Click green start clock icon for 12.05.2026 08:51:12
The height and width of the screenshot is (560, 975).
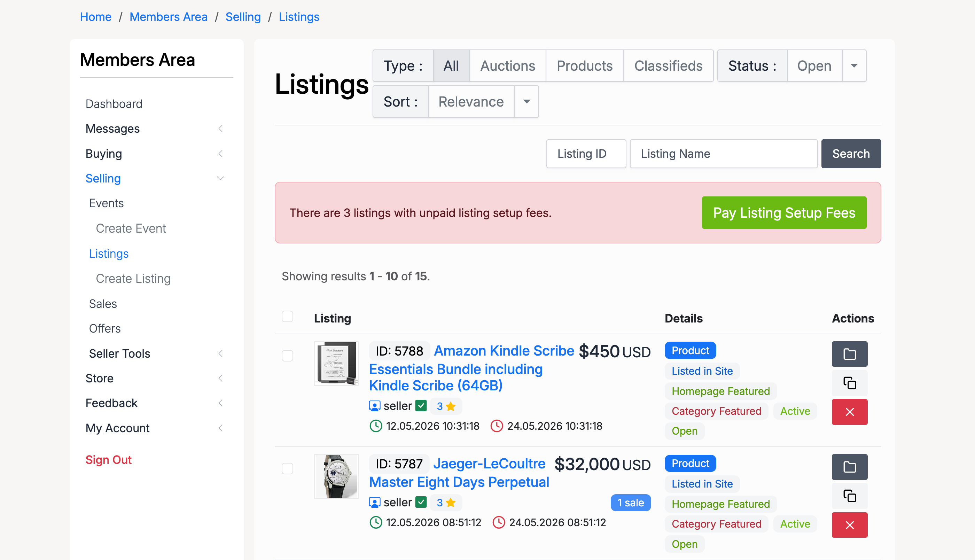pyautogui.click(x=376, y=522)
